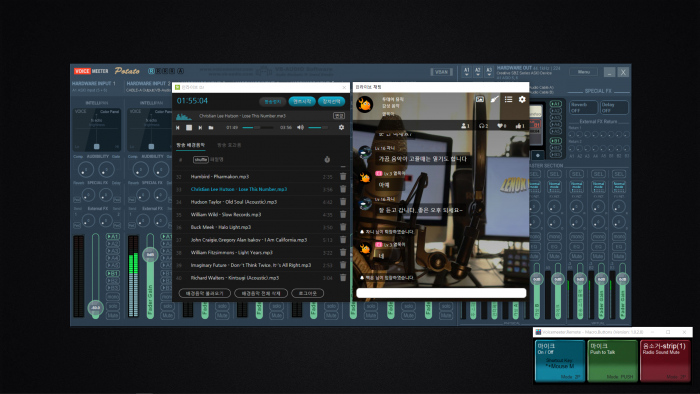Open the A2 hardware out device dropdown

(x=478, y=72)
